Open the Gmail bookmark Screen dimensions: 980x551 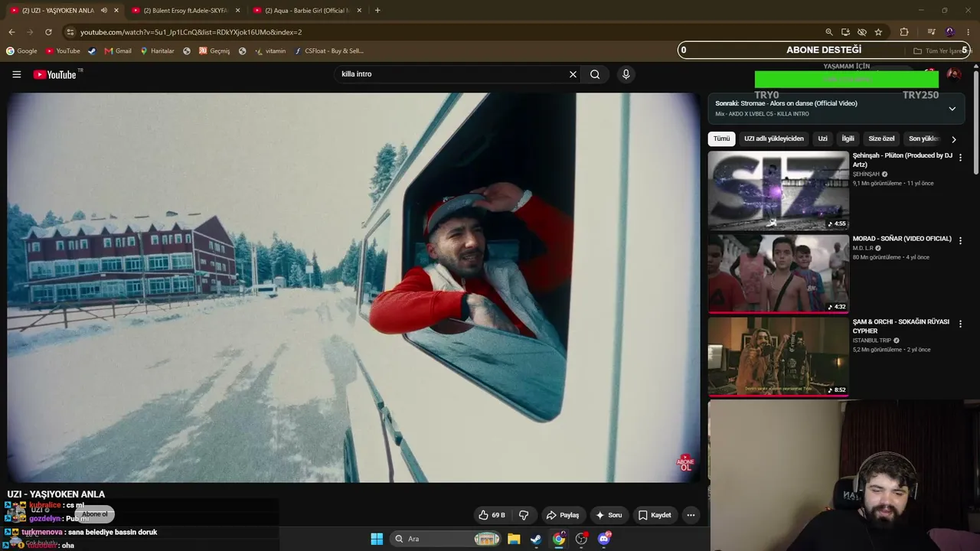[x=118, y=51]
